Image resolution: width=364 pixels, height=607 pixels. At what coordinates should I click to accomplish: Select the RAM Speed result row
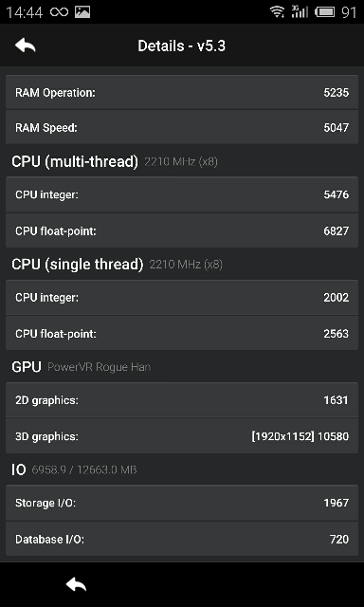[x=182, y=127]
